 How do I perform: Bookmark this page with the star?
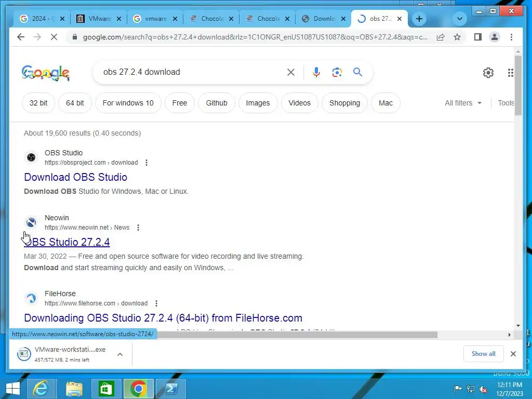[x=457, y=37]
